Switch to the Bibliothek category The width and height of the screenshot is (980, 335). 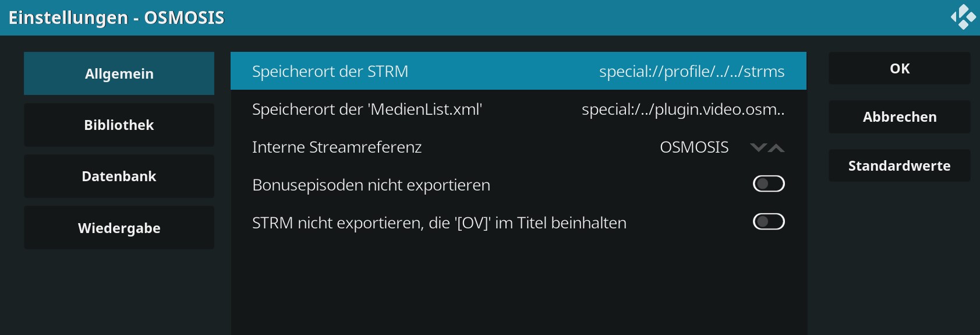(119, 125)
